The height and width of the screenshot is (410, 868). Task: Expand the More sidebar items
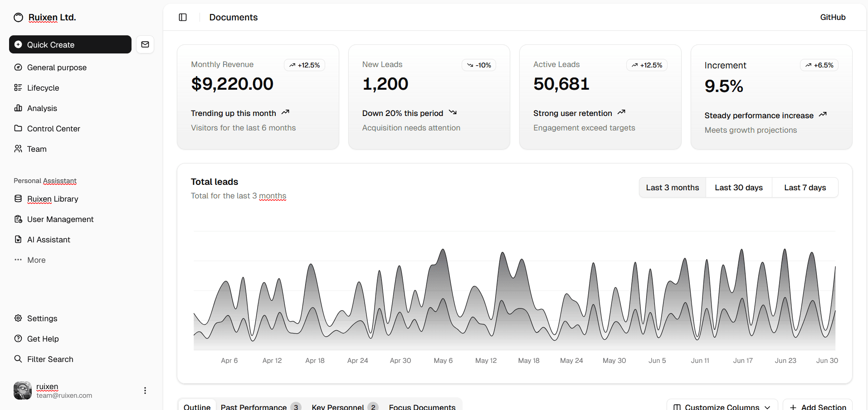pos(36,260)
